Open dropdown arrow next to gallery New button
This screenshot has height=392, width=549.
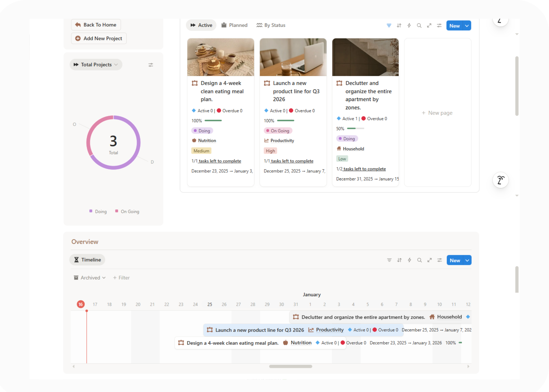pyautogui.click(x=467, y=26)
